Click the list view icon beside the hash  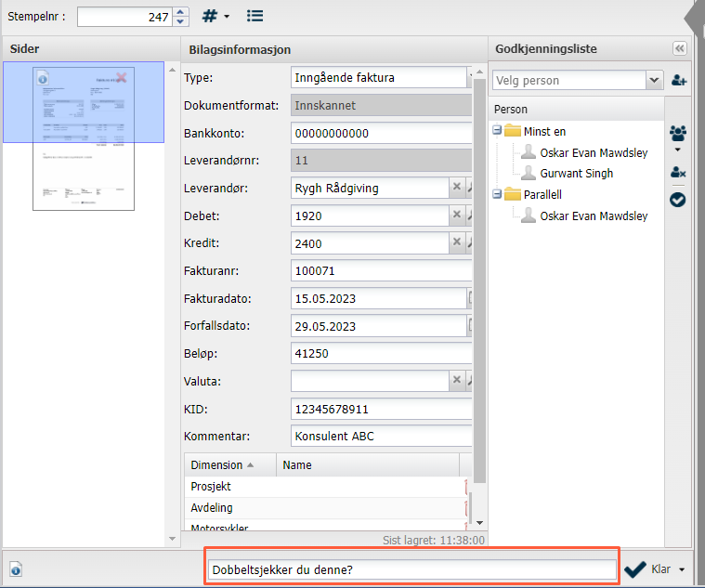(255, 17)
